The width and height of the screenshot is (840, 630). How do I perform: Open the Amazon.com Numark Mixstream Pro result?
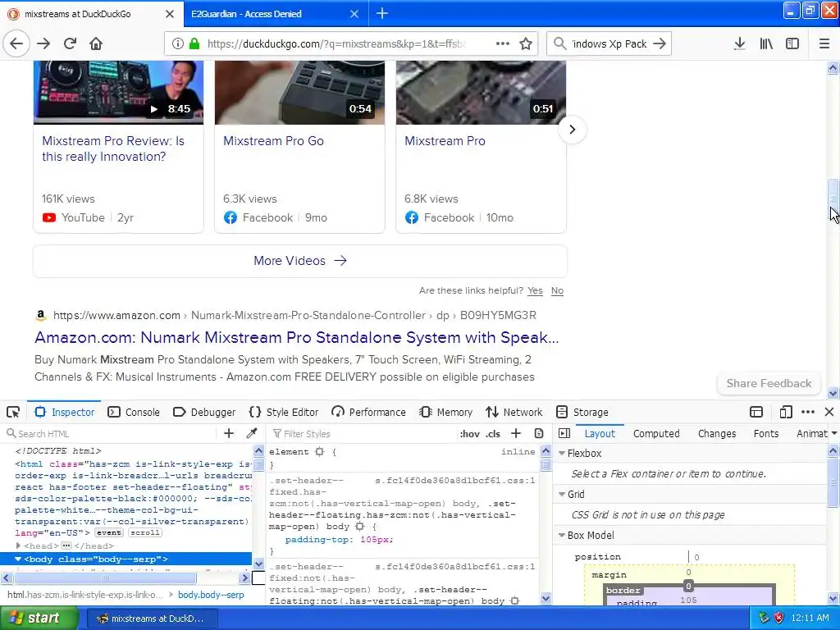[x=296, y=337]
